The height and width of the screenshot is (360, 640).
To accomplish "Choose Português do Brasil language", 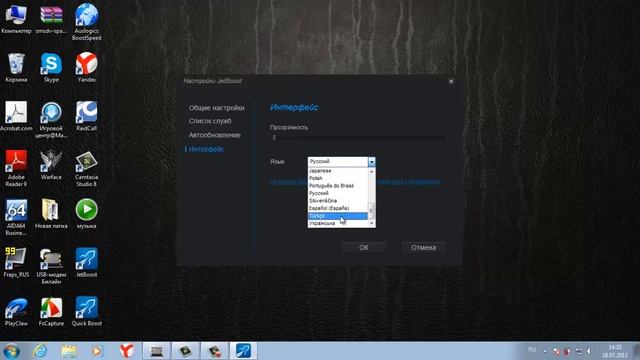I will pyautogui.click(x=338, y=186).
